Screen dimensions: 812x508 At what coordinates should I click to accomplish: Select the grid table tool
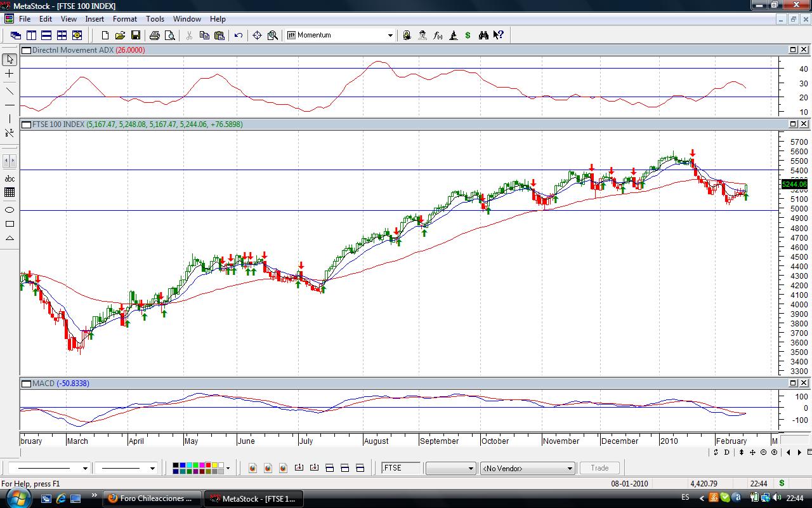tap(10, 192)
